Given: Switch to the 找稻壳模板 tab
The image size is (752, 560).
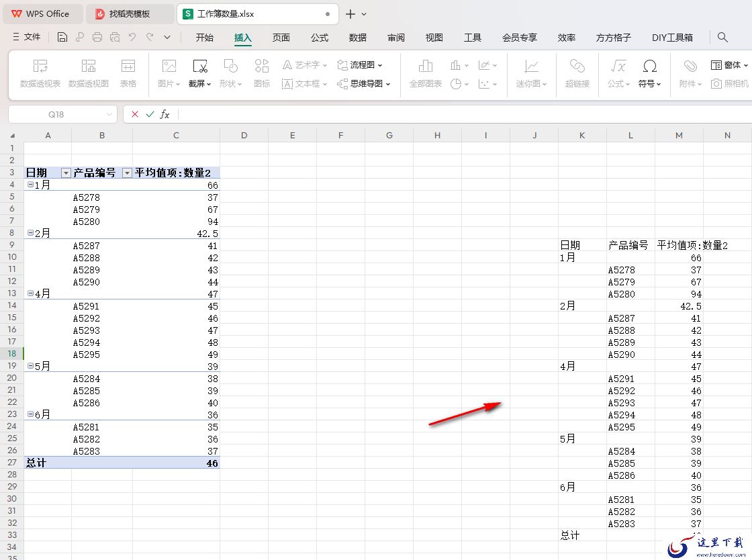Looking at the screenshot, I should [130, 14].
